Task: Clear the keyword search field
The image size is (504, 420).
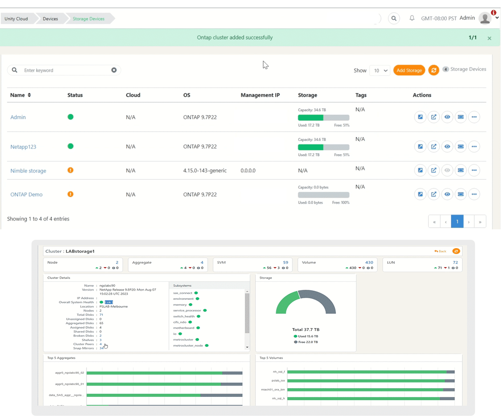Action: click(114, 70)
